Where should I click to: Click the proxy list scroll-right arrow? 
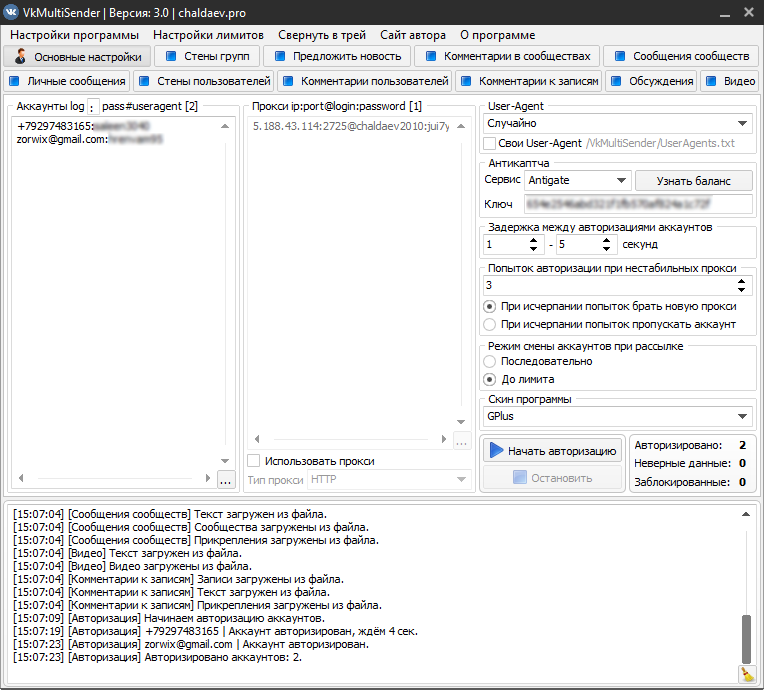pos(443,439)
